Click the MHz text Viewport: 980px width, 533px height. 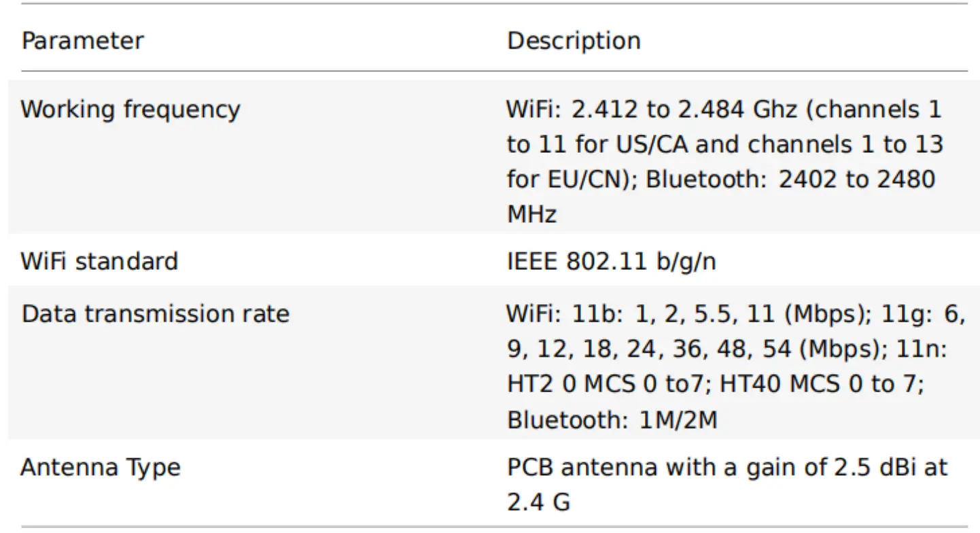(x=531, y=215)
